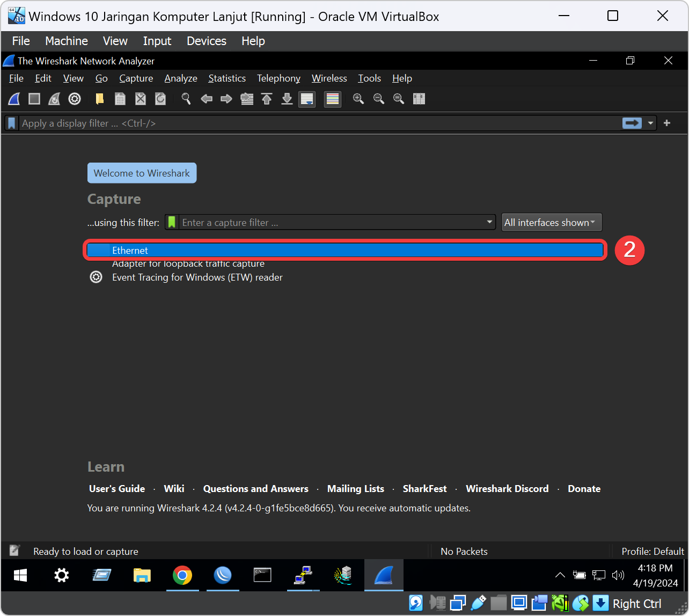Viewport: 689px width, 616px height.
Task: Click capture filter green bookmark icon
Action: (172, 222)
